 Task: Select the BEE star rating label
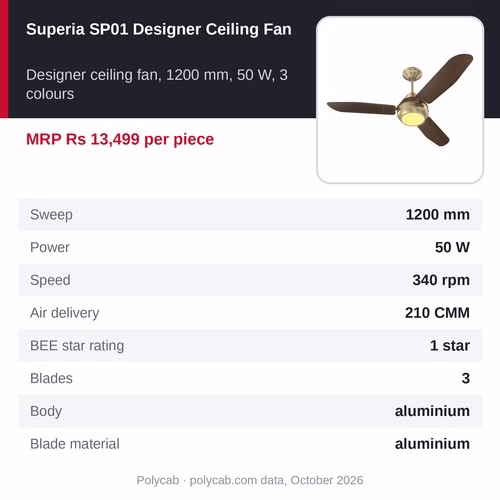pos(77,346)
